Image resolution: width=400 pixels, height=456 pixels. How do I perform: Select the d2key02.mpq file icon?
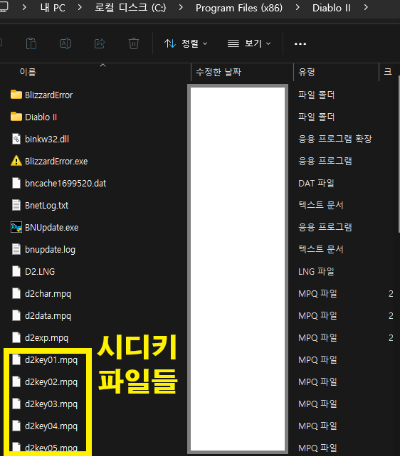pos(16,382)
